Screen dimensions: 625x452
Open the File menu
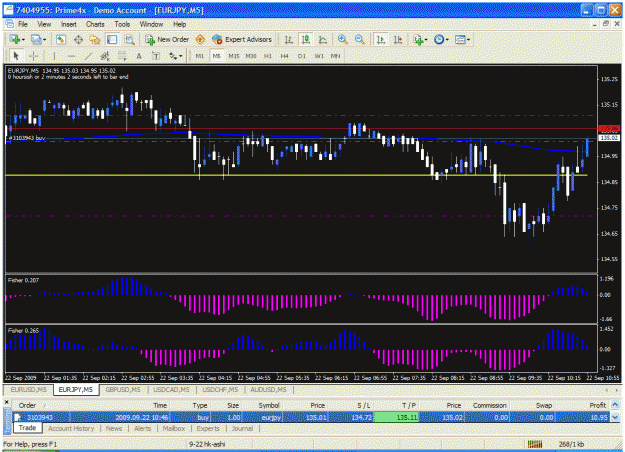click(23, 24)
